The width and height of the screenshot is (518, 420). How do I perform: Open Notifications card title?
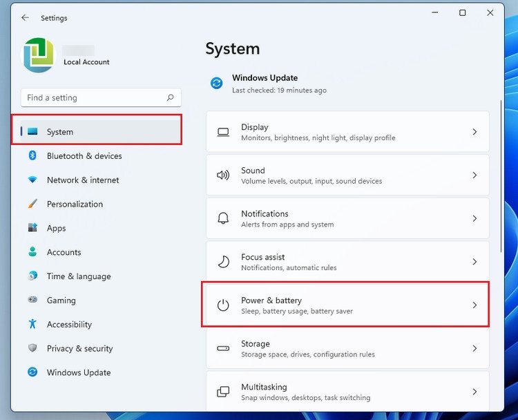(265, 214)
